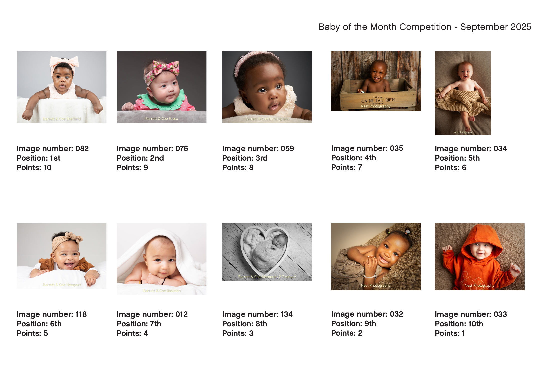Image resolution: width=555 pixels, height=392 pixels.
Task: Click the 'Position: 5th' label
Action: [457, 158]
